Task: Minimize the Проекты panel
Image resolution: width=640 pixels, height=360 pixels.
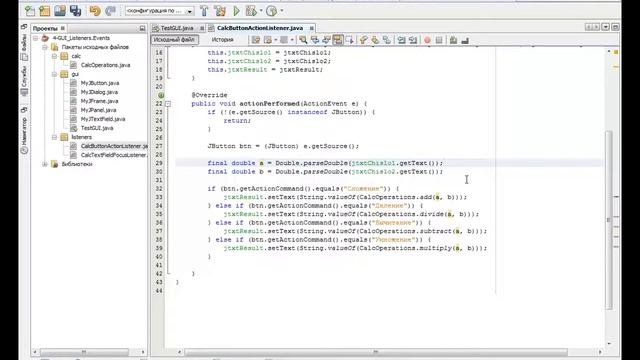Action: coord(142,28)
